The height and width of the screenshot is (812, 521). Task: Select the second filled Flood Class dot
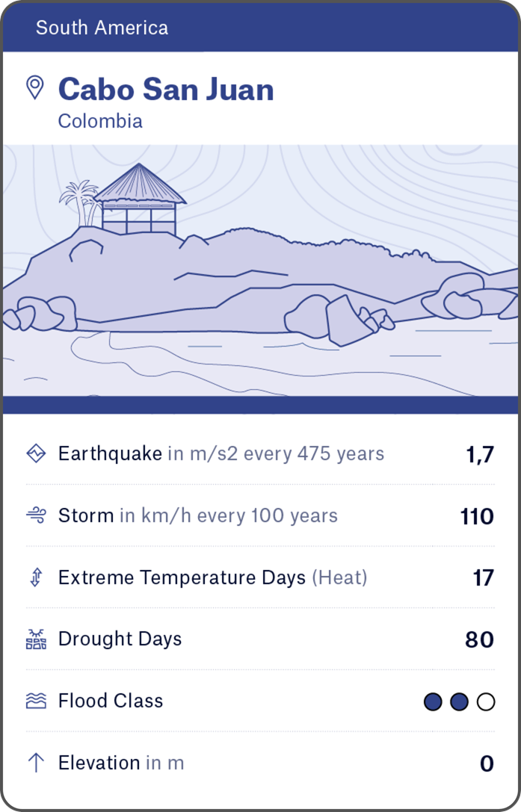459,701
